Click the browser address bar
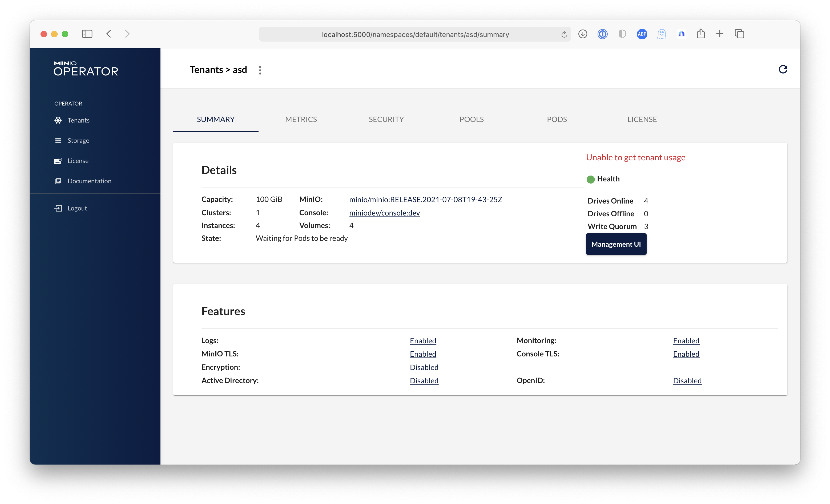 pyautogui.click(x=415, y=34)
